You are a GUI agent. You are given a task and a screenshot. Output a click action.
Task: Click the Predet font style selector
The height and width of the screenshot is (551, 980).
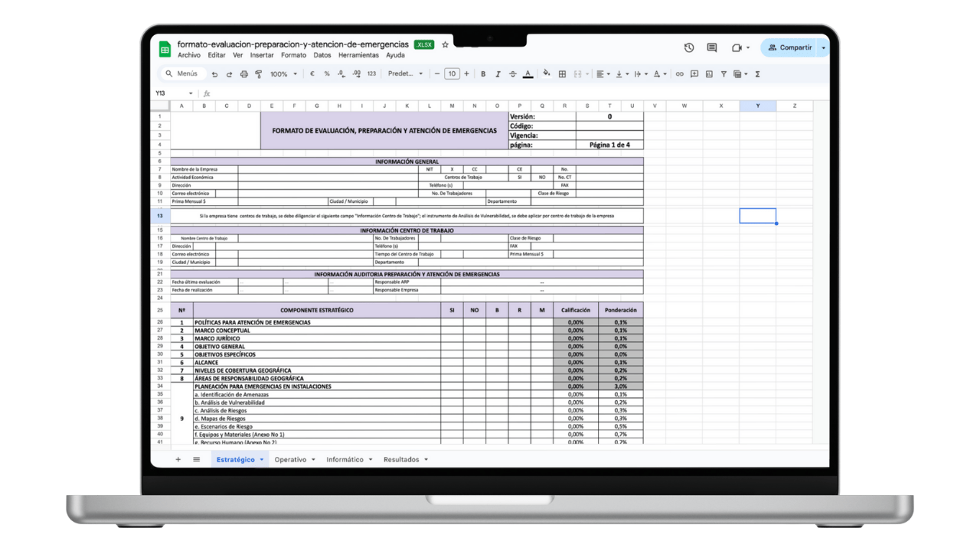tap(400, 73)
